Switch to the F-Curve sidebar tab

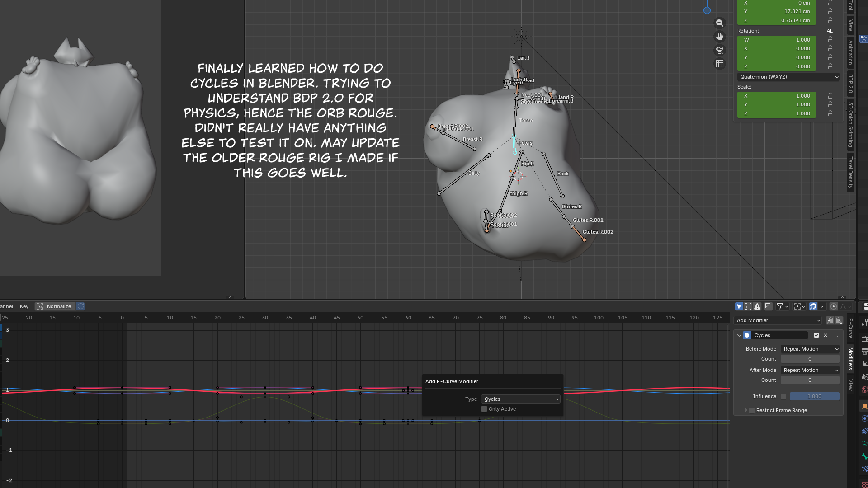tap(850, 328)
